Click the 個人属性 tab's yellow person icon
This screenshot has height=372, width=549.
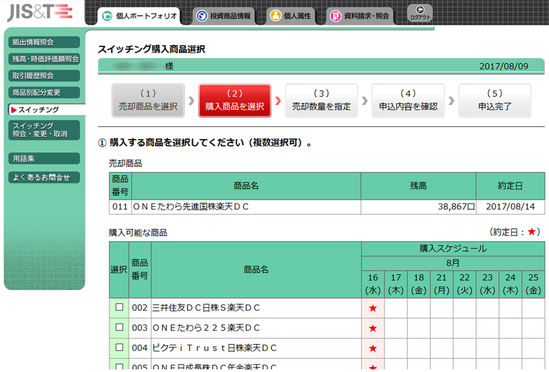click(276, 16)
